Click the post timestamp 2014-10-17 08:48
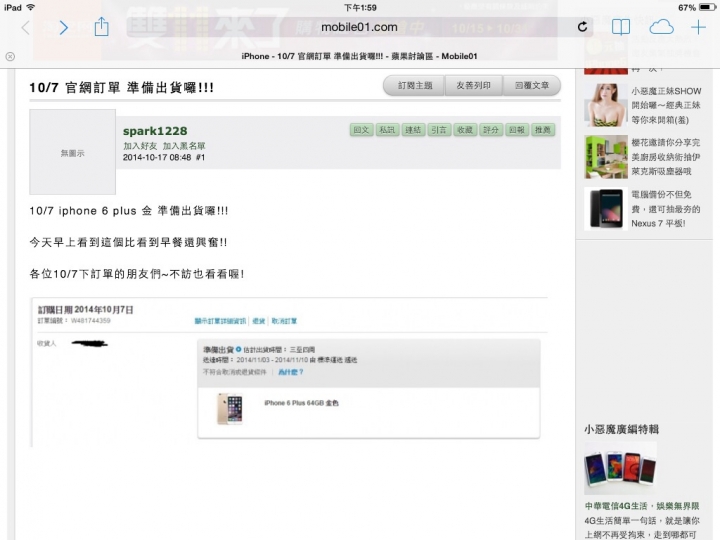Image resolution: width=720 pixels, height=540 pixels. [x=157, y=158]
